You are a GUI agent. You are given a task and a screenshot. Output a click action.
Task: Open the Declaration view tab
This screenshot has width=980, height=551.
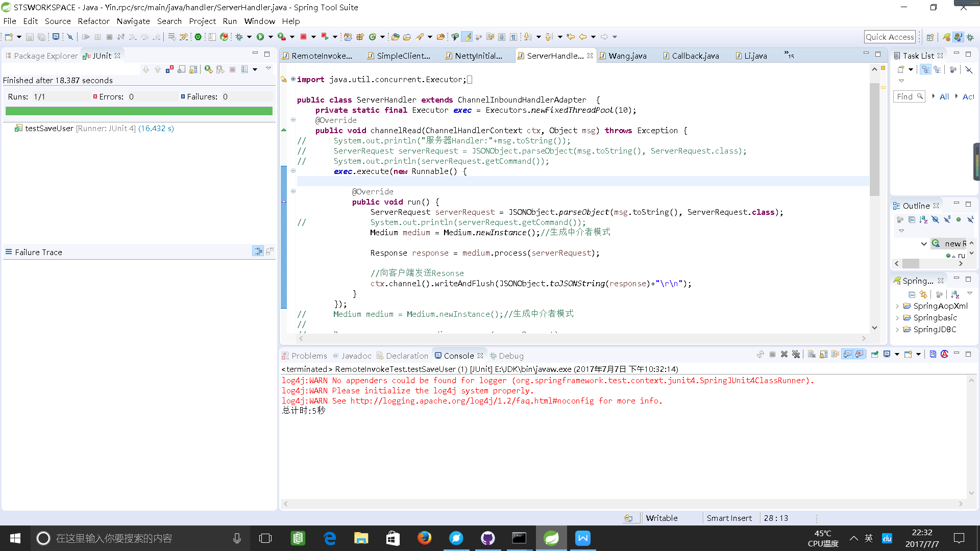click(x=403, y=356)
